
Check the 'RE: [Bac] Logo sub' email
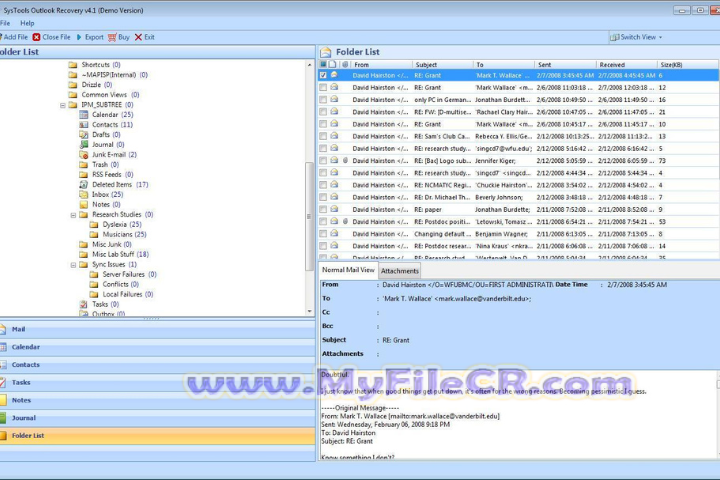click(x=323, y=161)
